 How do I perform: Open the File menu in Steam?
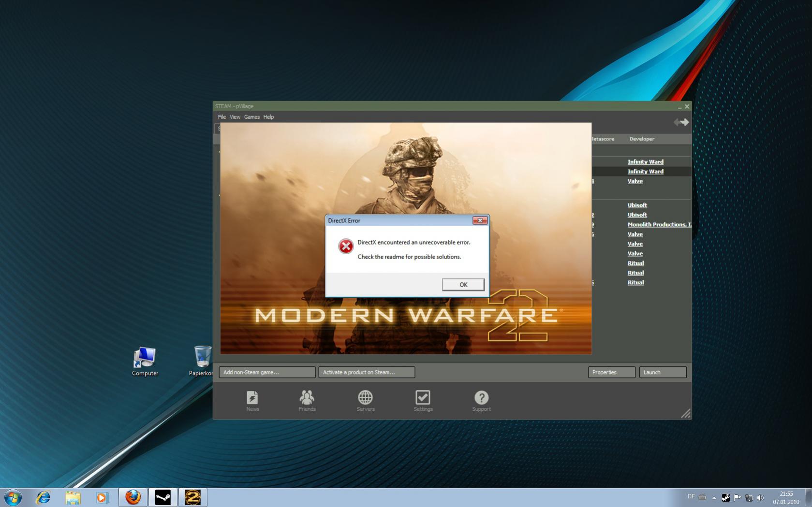click(x=221, y=117)
